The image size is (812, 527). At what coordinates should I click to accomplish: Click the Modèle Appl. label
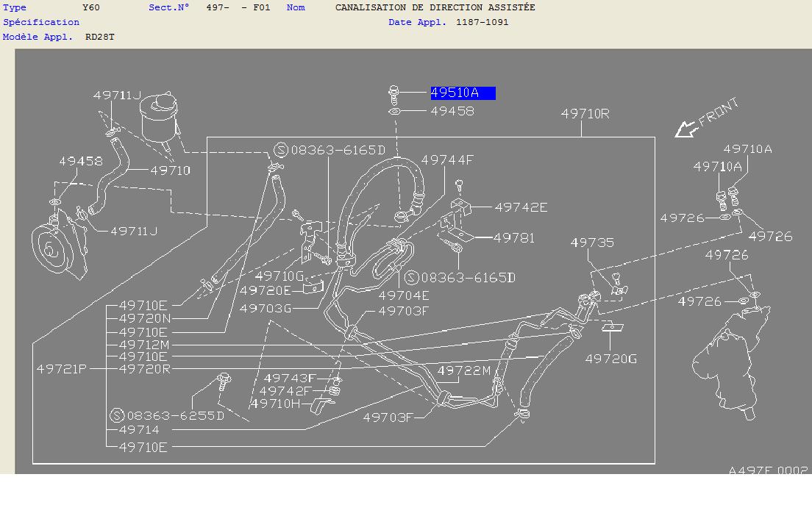coord(38,37)
